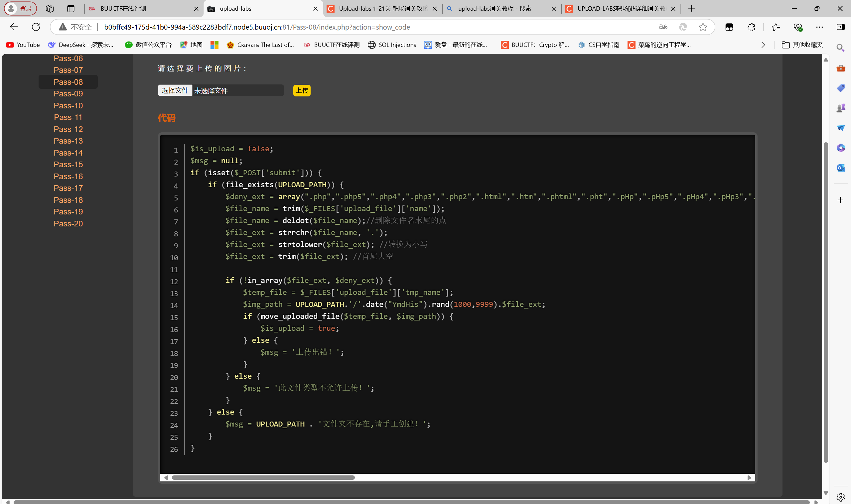851x504 pixels.
Task: Toggle vertical tabs button
Action: (x=71, y=9)
